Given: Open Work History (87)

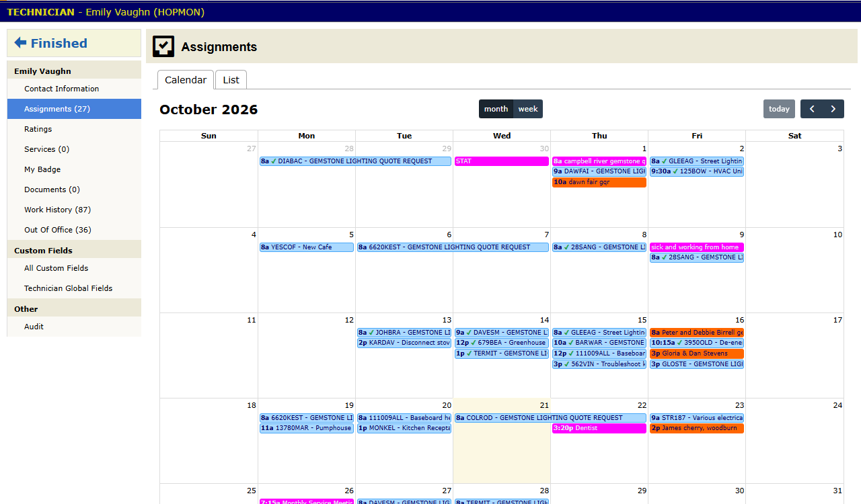Looking at the screenshot, I should (74, 210).
